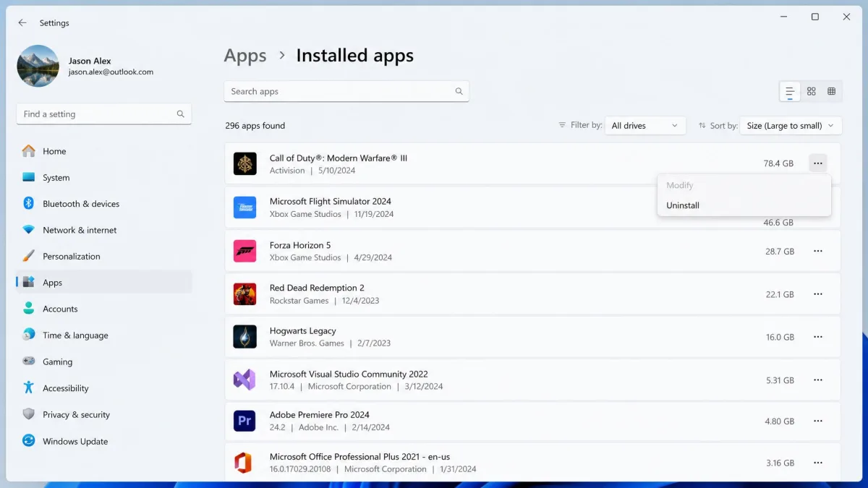The width and height of the screenshot is (868, 488).
Task: Go to the Home section
Action: (104, 151)
